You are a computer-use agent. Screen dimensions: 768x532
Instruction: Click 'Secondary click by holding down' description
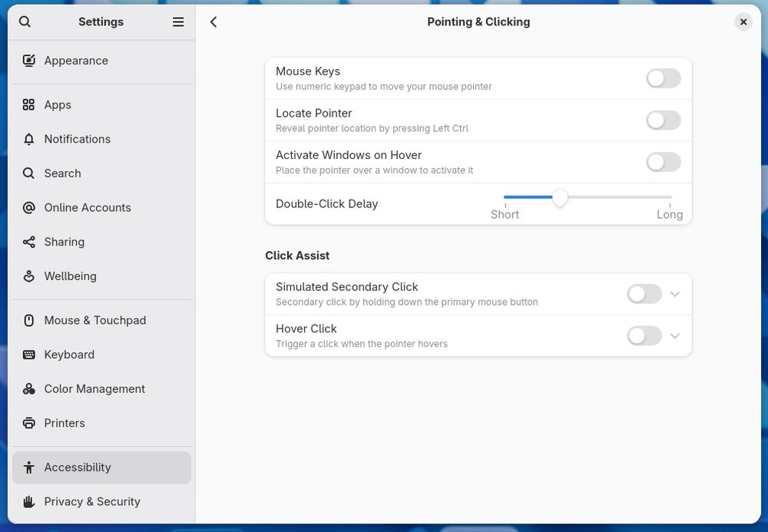[406, 302]
